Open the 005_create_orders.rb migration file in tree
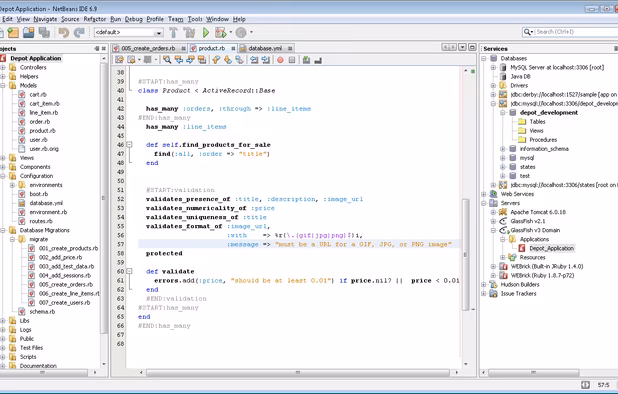The width and height of the screenshot is (618, 394). point(66,284)
